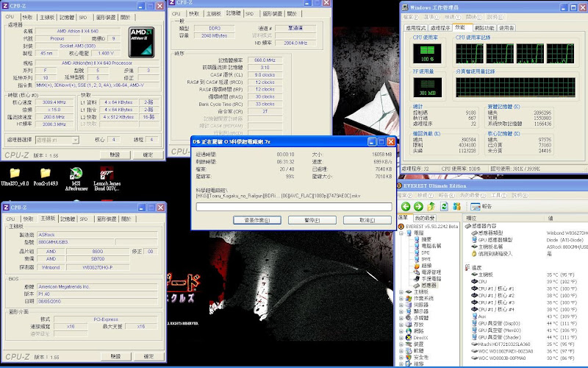Select 超頻 overclock item in EVEREST tree

pos(426,266)
